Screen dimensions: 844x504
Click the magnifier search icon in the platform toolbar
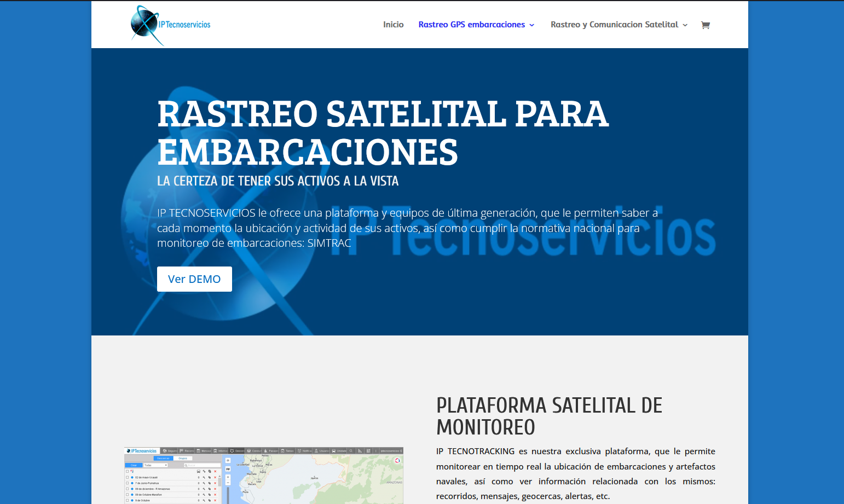350,451
